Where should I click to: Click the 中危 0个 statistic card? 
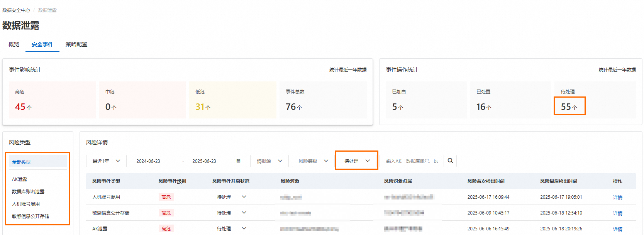click(142, 100)
